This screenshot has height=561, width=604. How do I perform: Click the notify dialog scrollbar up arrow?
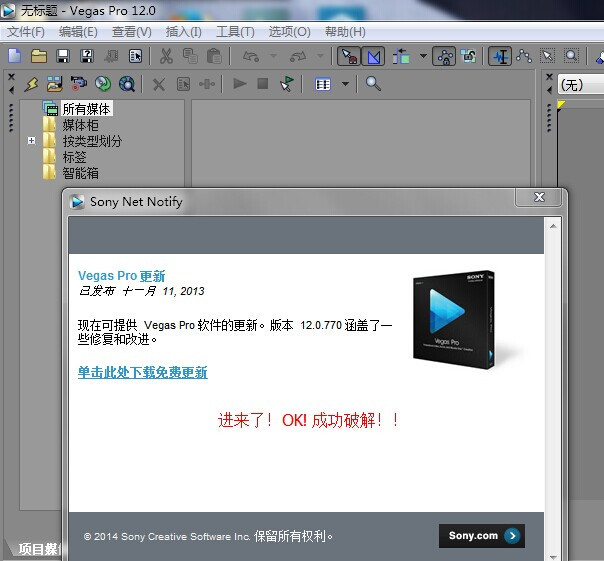point(553,226)
